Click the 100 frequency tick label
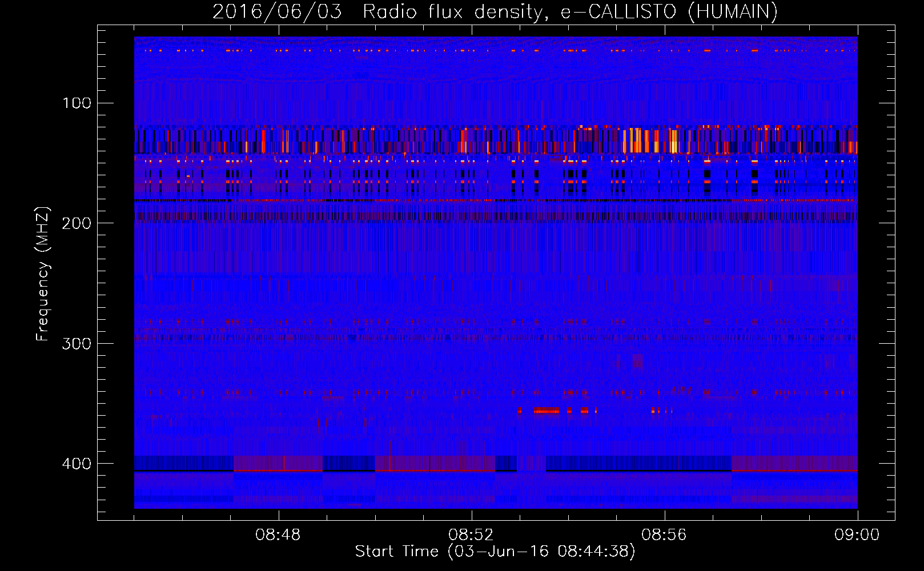Viewport: 924px width, 571px height. [x=77, y=103]
